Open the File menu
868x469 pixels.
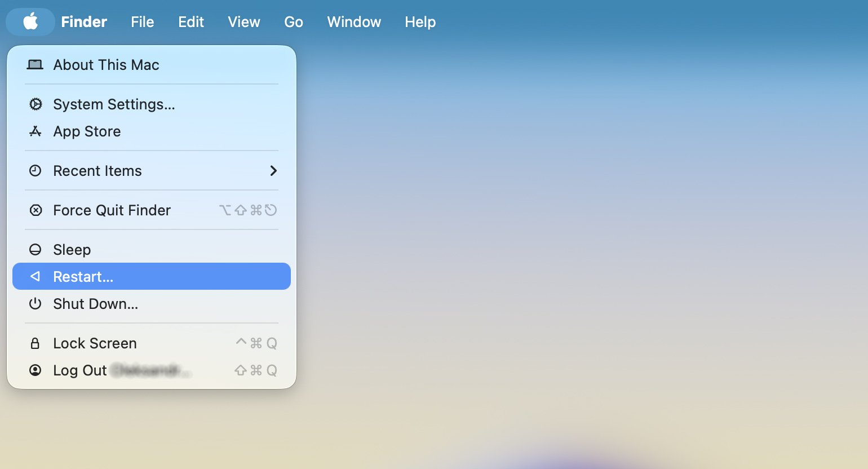tap(143, 22)
